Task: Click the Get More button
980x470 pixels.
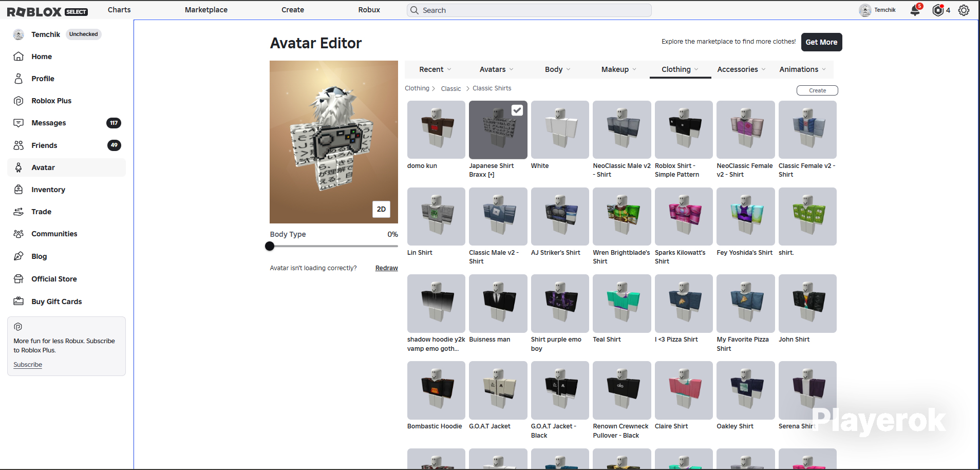Action: 821,42
